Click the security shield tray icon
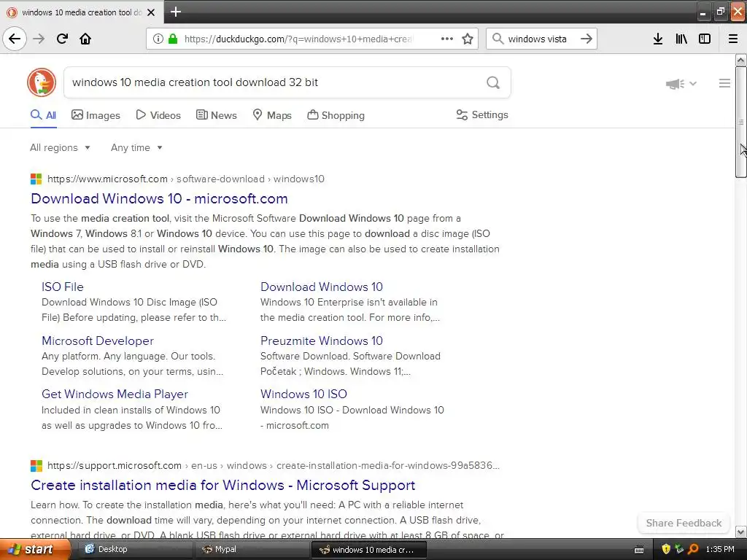The image size is (747, 560). [x=666, y=550]
